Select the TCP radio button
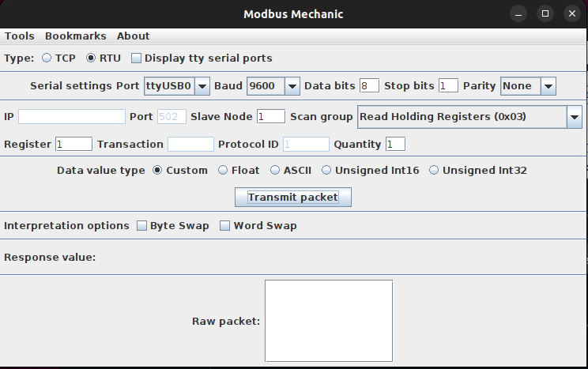This screenshot has width=588, height=369. click(x=47, y=58)
